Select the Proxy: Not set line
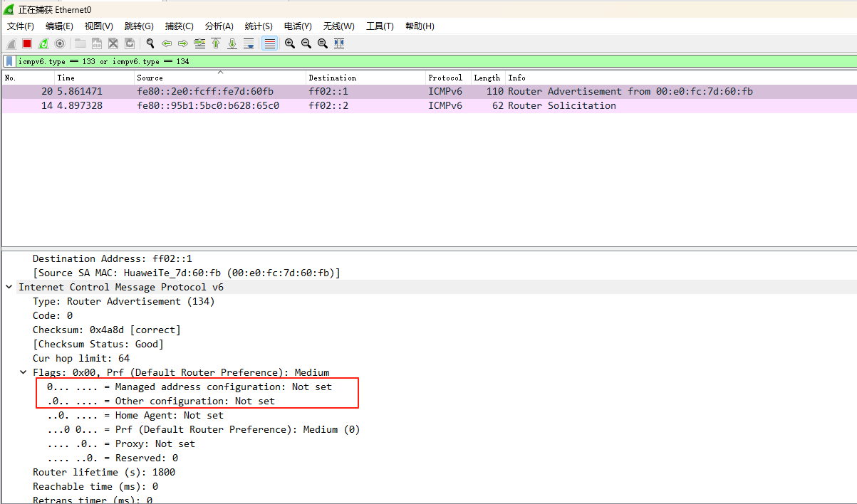Screen dimensions: 857x504 pyautogui.click(x=121, y=443)
